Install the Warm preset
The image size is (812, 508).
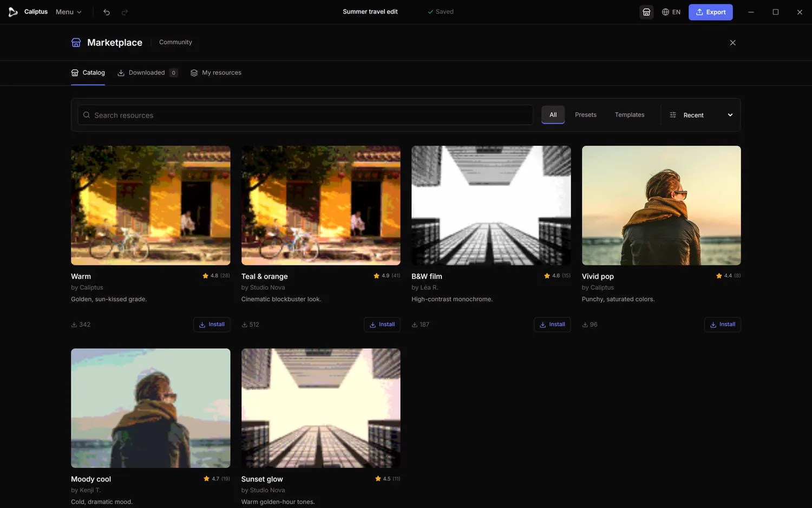coord(212,324)
